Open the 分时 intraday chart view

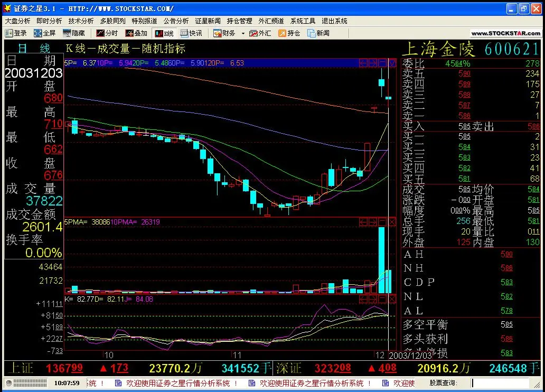[x=107, y=33]
